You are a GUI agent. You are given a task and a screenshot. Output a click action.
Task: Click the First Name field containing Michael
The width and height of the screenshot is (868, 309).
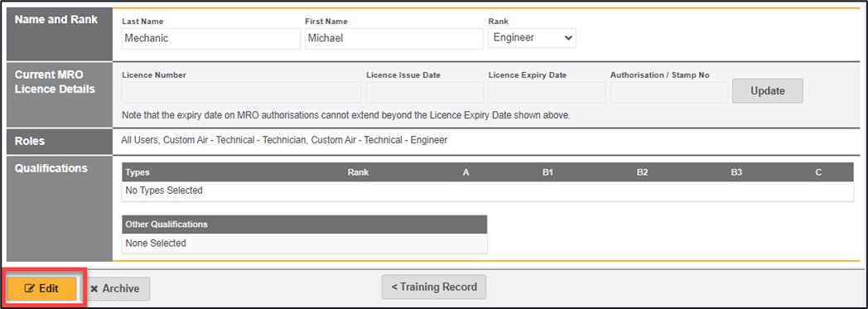pyautogui.click(x=394, y=39)
